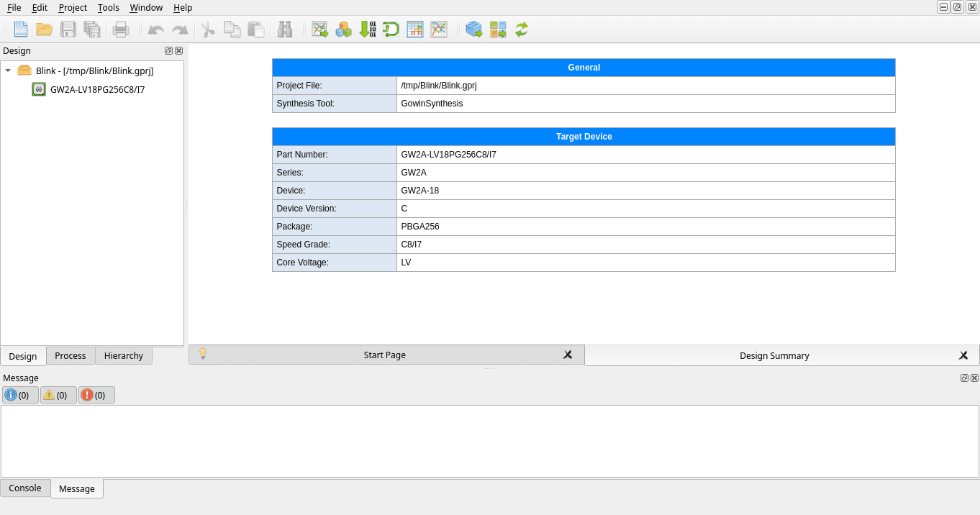Open the Project menu

pos(73,7)
